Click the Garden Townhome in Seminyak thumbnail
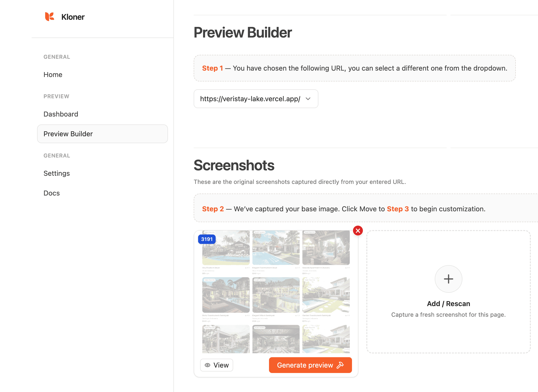Viewport: 538px width, 392px height. click(x=326, y=295)
